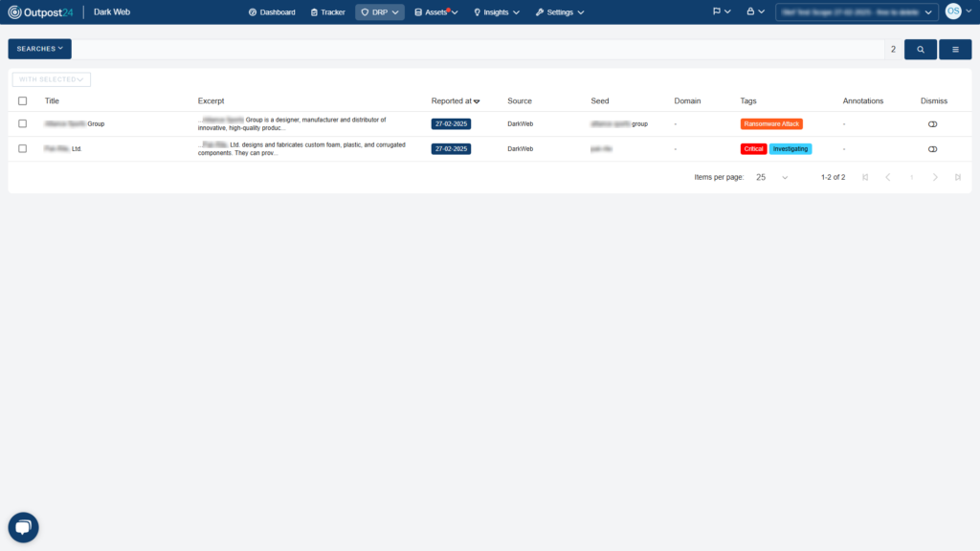Click the Dark Web module title
980x551 pixels.
point(112,11)
